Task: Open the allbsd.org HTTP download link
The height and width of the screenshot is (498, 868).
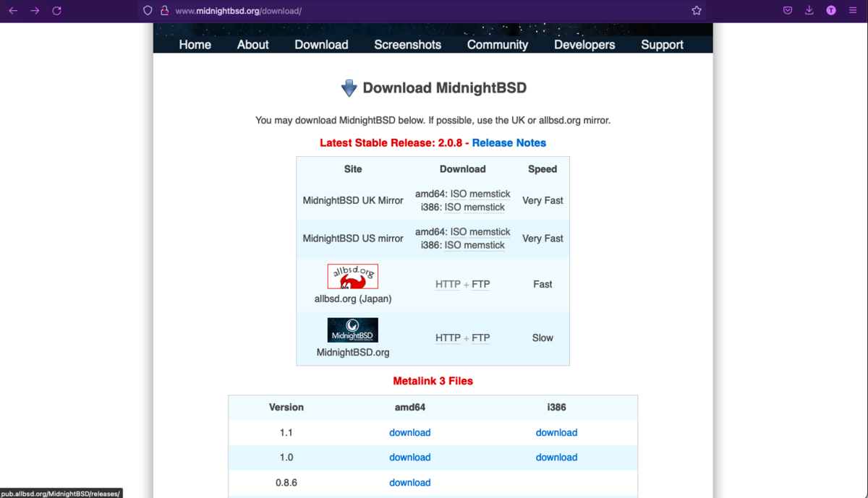Action: coord(447,284)
